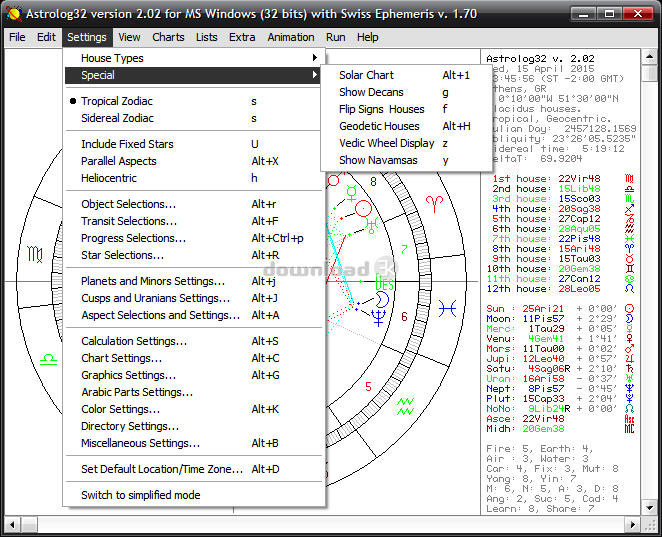Toggle Show Decans in the submenu

(x=406, y=92)
